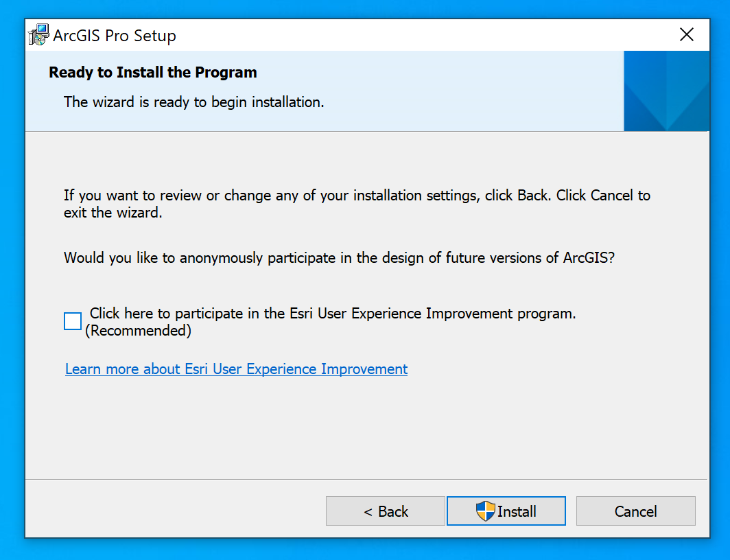Viewport: 730px width, 560px height.
Task: Click the ArcGIS Pro Setup installer icon
Action: [x=39, y=35]
